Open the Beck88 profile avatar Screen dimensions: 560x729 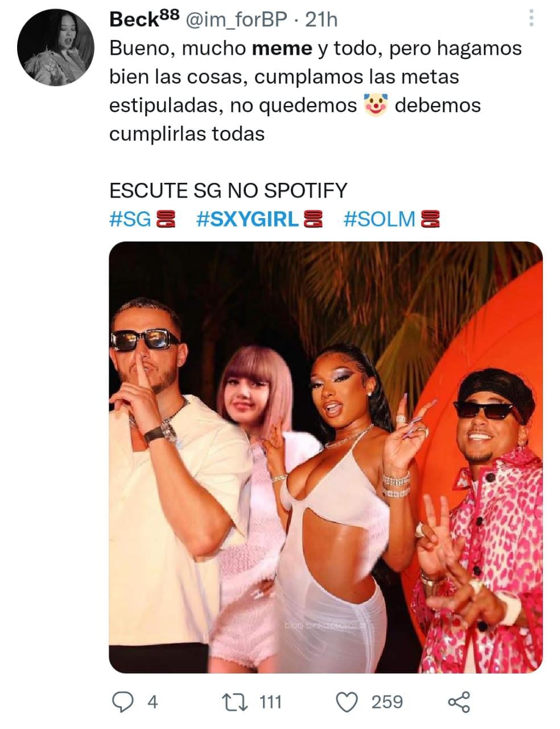[56, 47]
